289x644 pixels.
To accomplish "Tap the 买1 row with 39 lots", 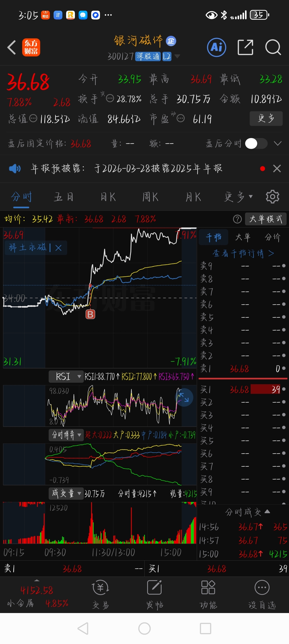I will coord(243,389).
